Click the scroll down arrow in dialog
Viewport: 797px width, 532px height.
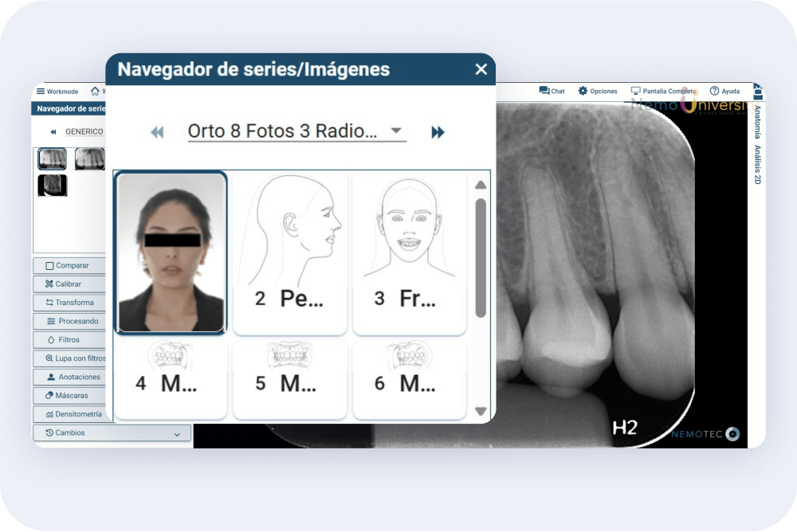(481, 411)
